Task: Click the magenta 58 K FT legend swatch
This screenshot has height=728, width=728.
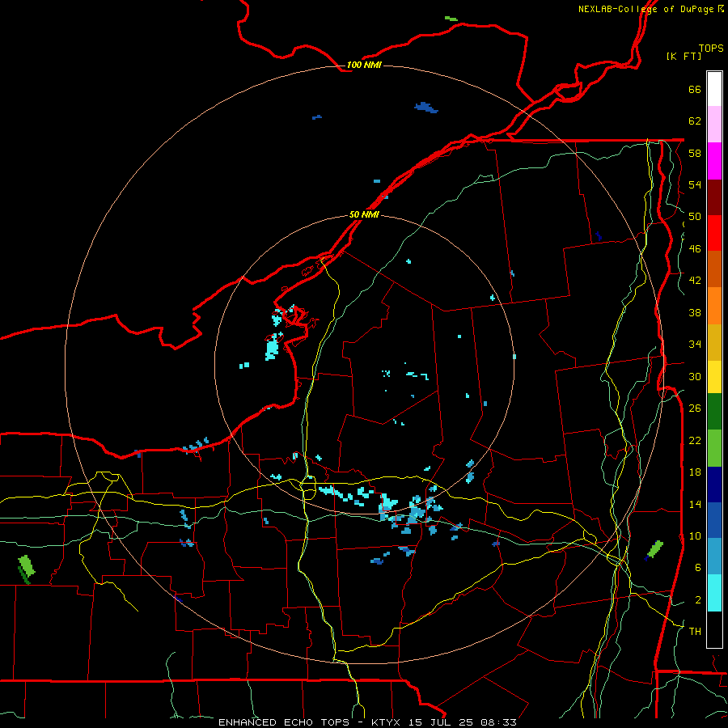Action: pos(714,161)
